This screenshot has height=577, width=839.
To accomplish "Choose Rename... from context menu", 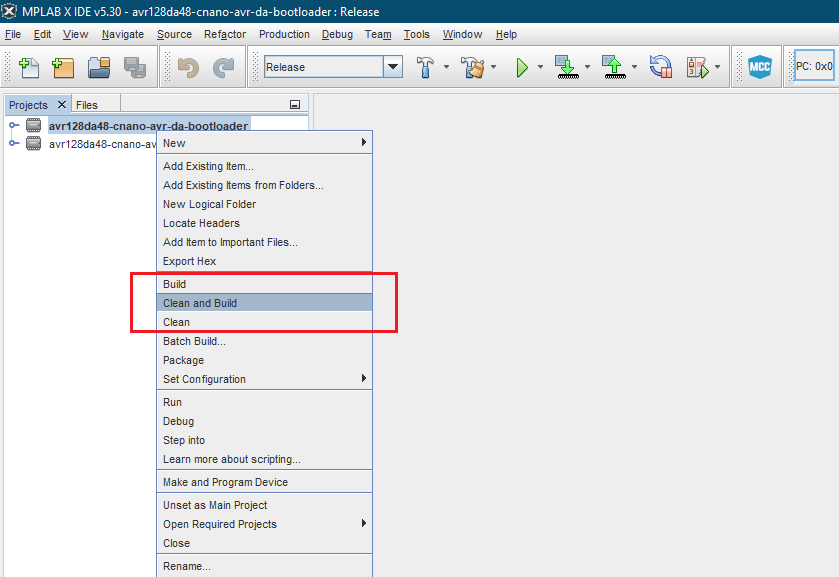I will [264, 566].
